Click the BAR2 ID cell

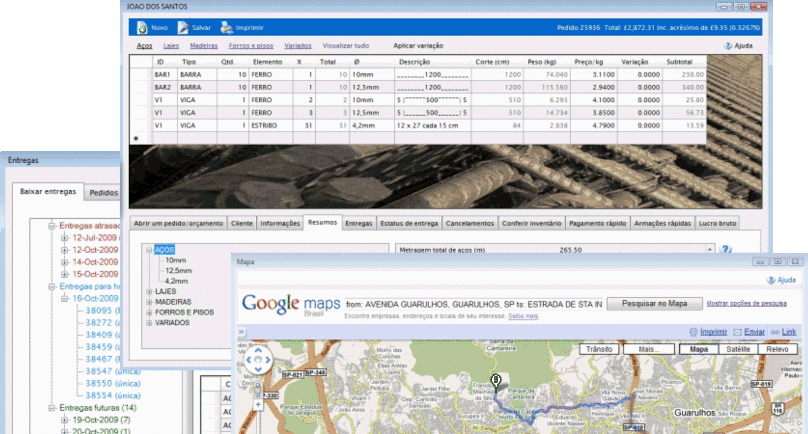165,87
